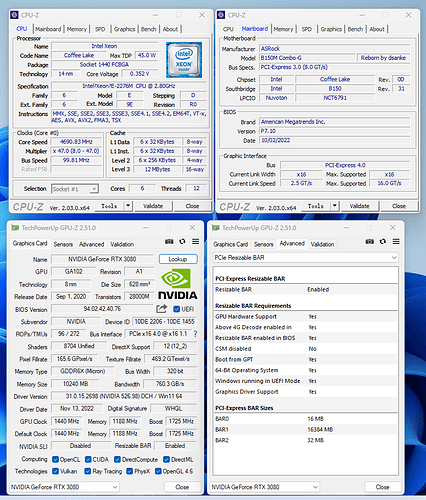
Task: Toggle DirectML checkbox
Action: [166, 459]
